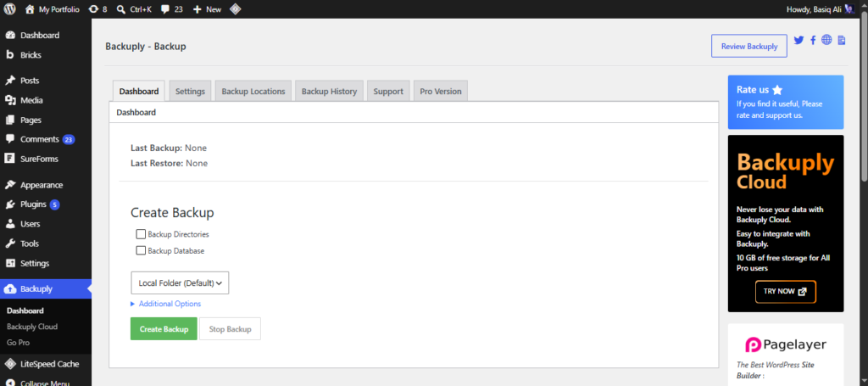Screen dimensions: 868x386
Task: Click the Media icon in sidebar
Action: [10, 100]
